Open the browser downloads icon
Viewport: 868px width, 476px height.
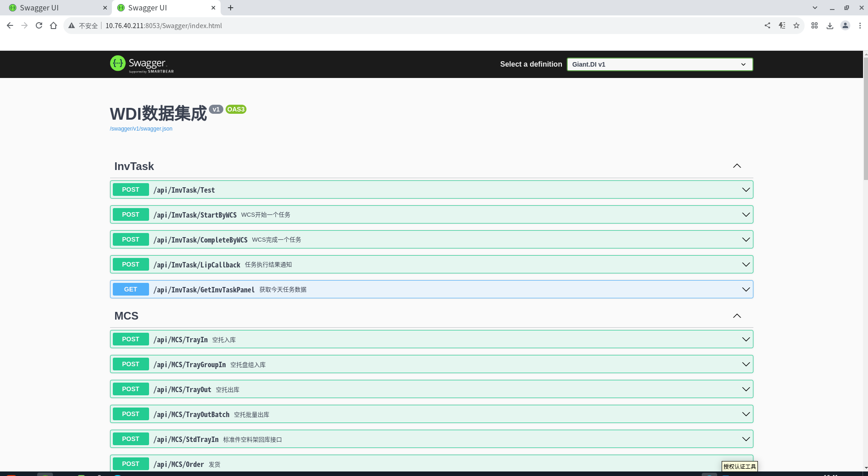click(x=830, y=26)
